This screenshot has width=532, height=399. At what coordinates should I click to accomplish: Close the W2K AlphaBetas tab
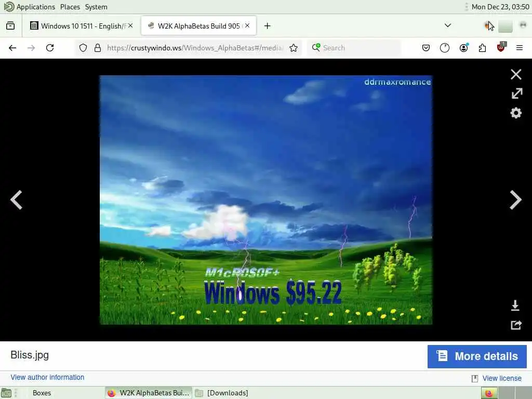247,25
